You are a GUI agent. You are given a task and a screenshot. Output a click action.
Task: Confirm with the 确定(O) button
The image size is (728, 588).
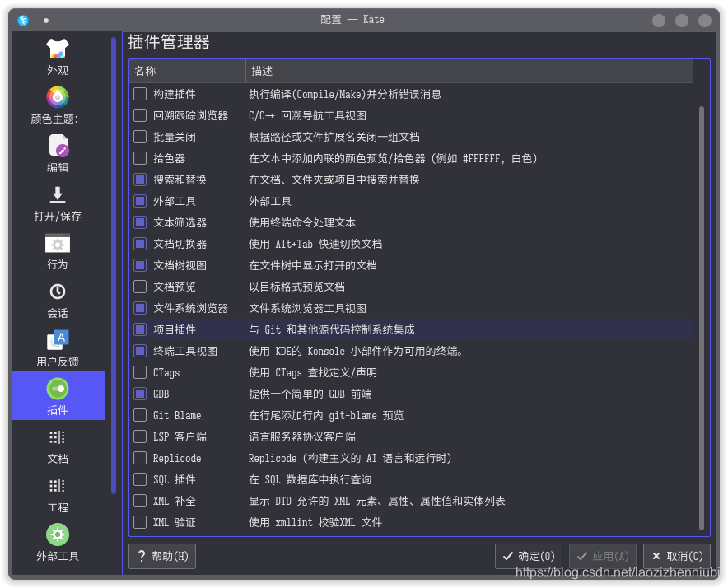[x=529, y=556]
